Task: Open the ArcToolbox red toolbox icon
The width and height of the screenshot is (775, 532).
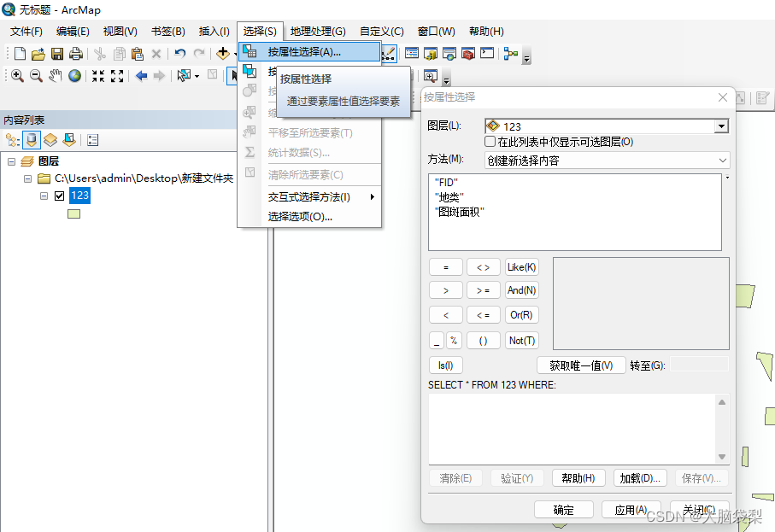Action: (467, 53)
